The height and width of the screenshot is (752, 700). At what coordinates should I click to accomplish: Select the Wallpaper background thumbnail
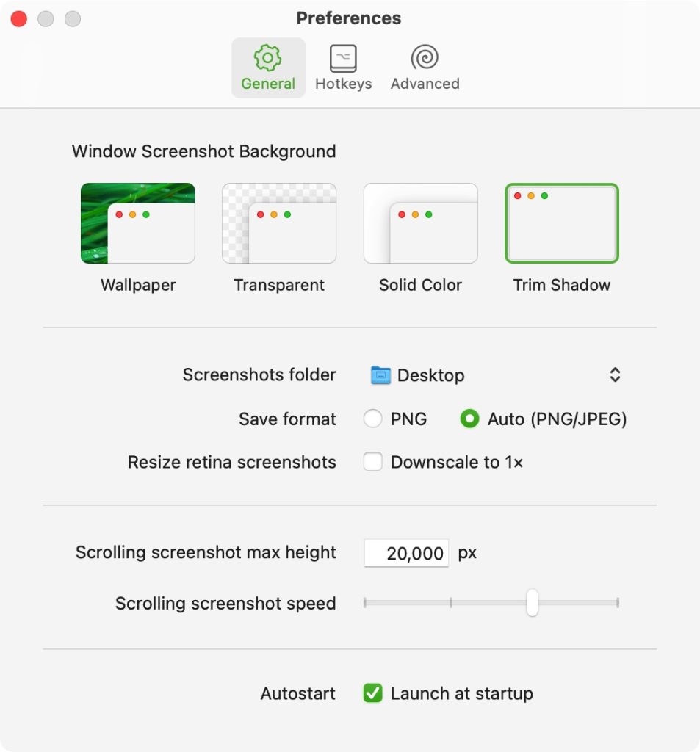(x=137, y=223)
